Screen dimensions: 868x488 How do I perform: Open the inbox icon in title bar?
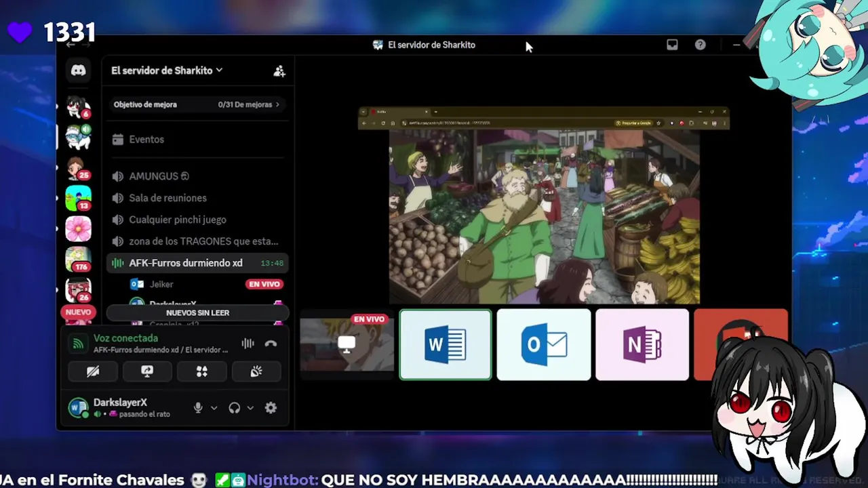pyautogui.click(x=672, y=45)
